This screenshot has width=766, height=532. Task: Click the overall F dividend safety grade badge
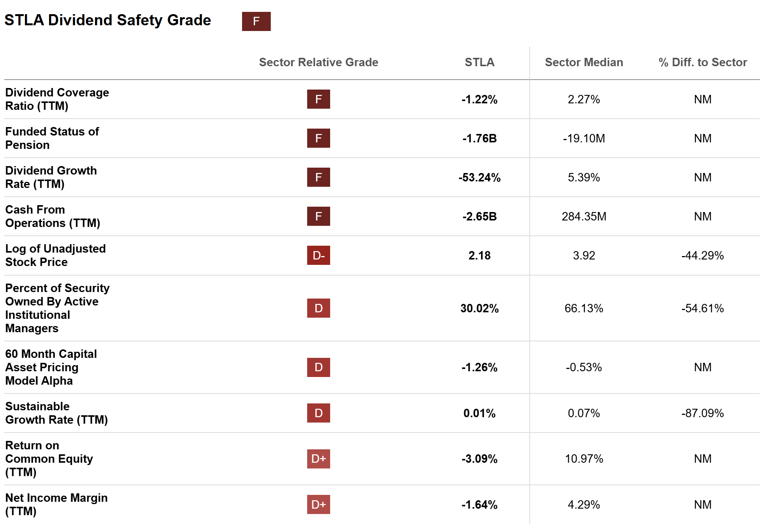coord(256,21)
